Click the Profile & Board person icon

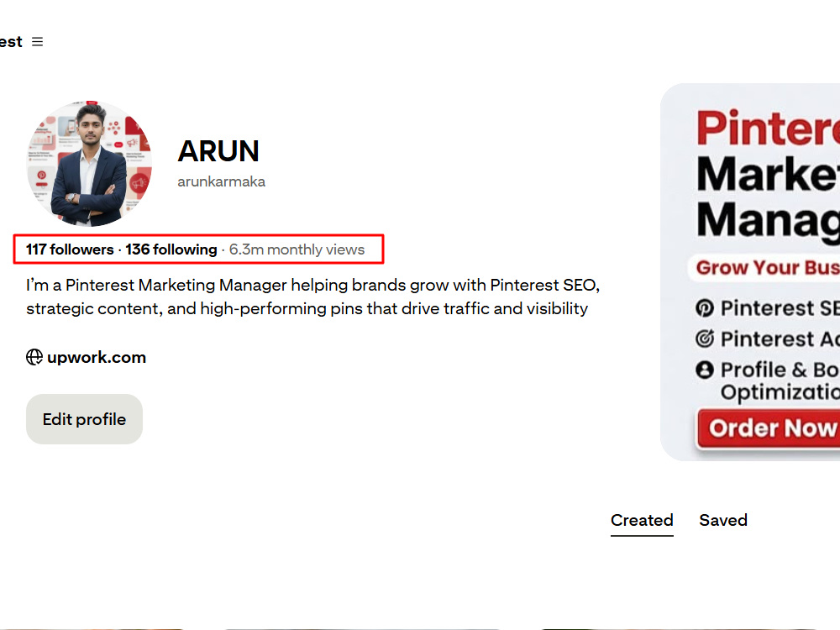click(705, 370)
